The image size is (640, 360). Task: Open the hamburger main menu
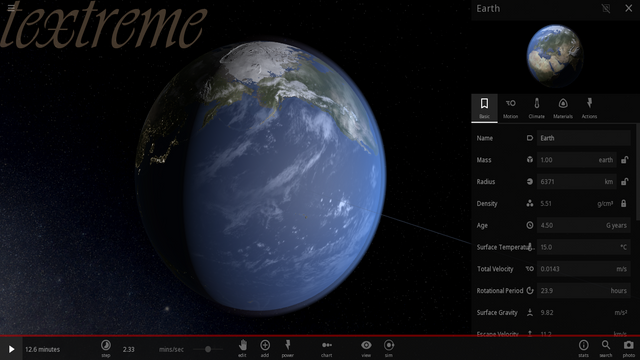[11, 7]
